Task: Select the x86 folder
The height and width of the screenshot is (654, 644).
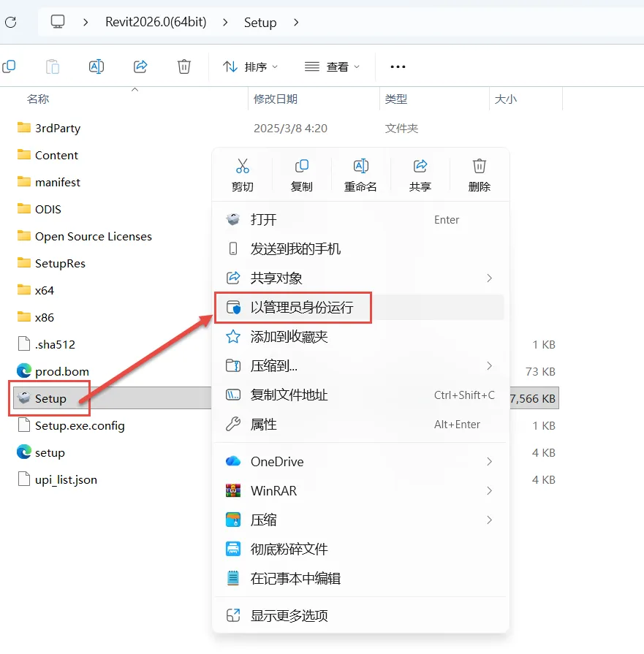Action: 45,318
